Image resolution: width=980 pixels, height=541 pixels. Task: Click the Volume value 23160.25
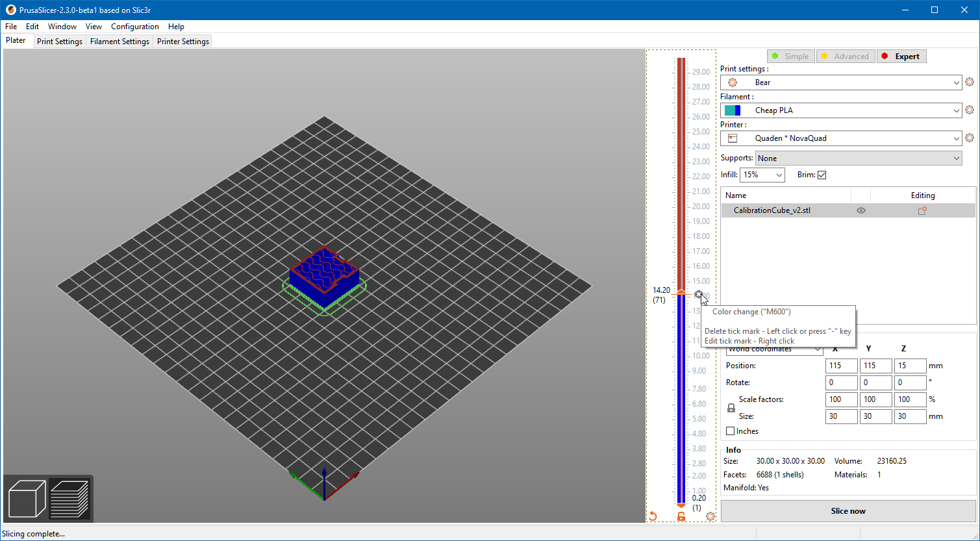point(892,461)
